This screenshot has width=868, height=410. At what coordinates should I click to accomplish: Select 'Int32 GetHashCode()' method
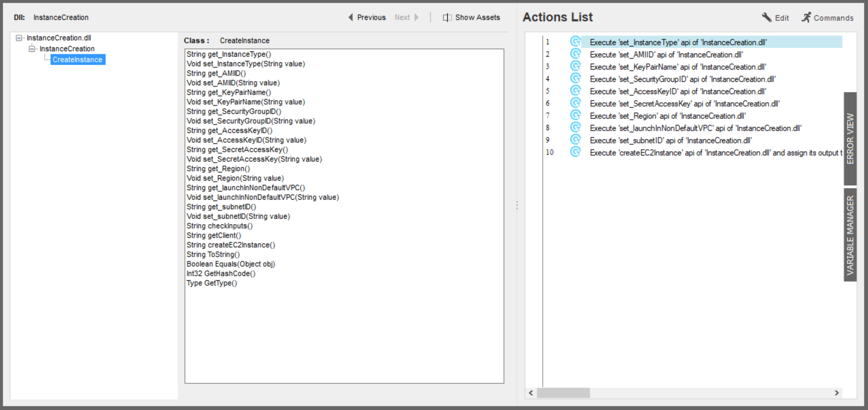click(221, 273)
